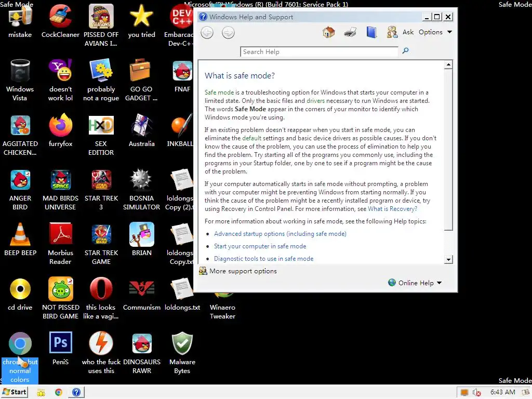Select the GO GO GADGET briefcase icon
Screen dimensions: 532x399
(141, 80)
